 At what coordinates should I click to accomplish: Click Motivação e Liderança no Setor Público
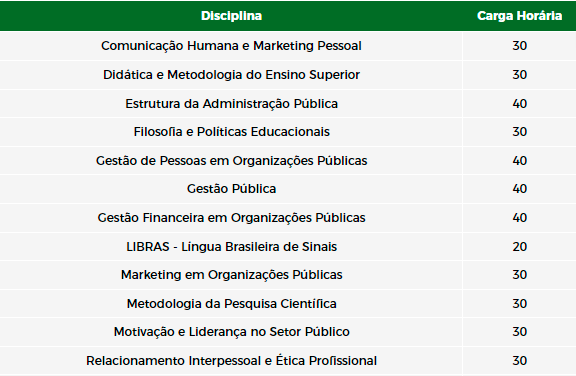(231, 332)
